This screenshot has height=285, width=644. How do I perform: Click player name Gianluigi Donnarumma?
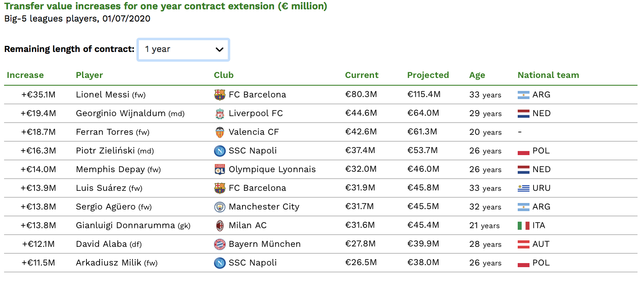pos(125,225)
